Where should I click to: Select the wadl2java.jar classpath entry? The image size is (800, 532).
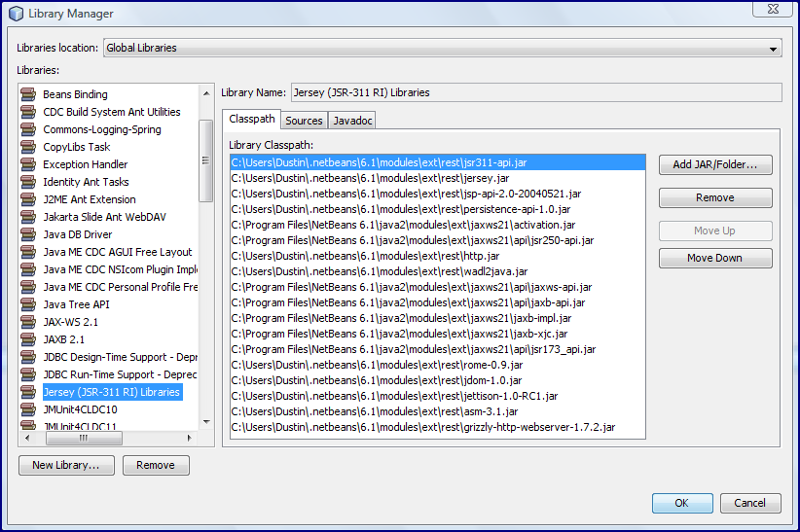coord(438,271)
